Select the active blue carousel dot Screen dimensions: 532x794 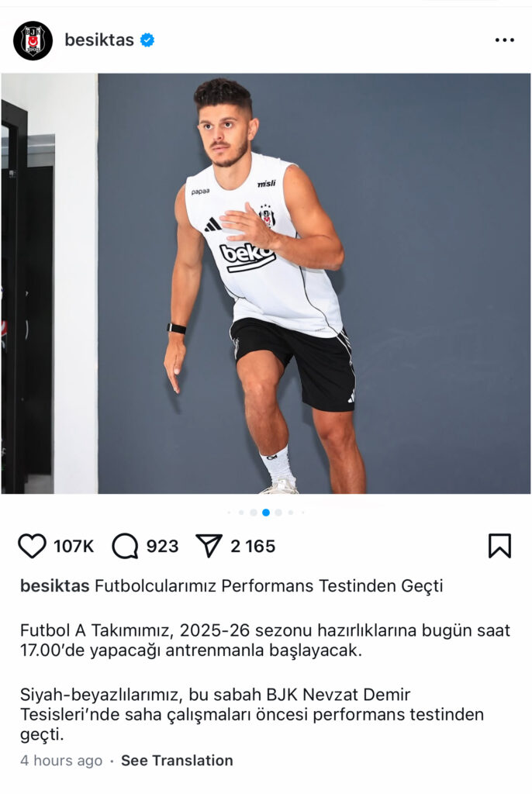pos(266,513)
